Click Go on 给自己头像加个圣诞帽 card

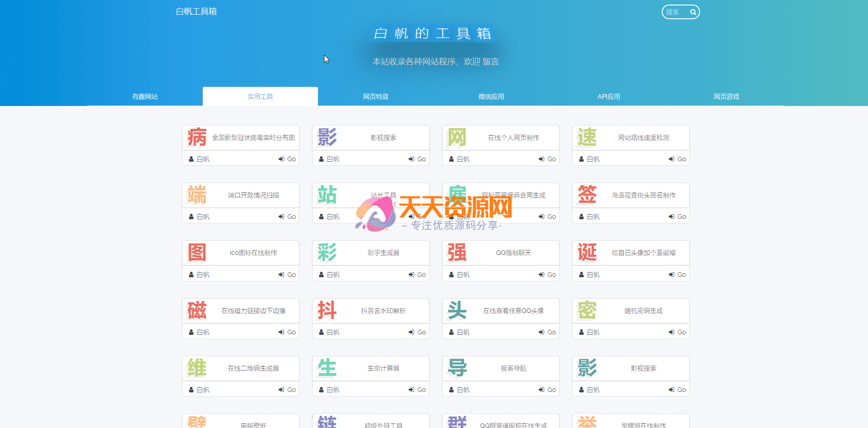pyautogui.click(x=677, y=275)
